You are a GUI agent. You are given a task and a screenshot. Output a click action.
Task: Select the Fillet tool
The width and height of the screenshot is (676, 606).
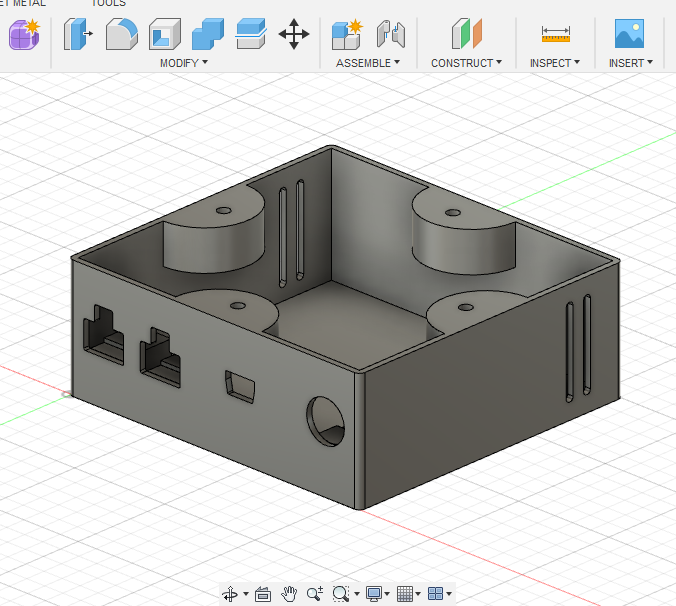point(122,34)
